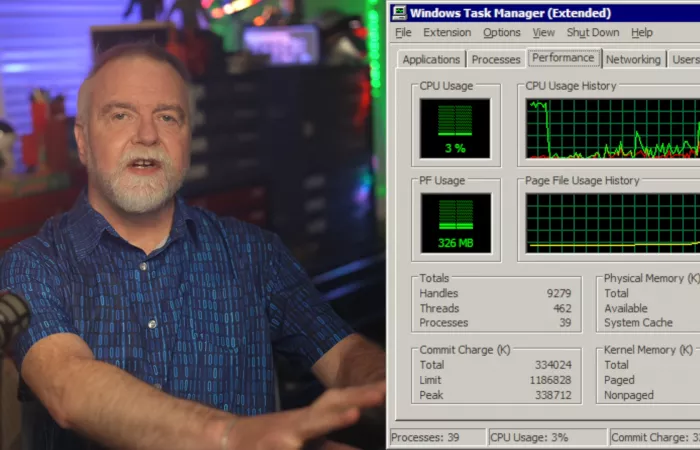Click Physical Memory System Cache label

click(x=638, y=323)
